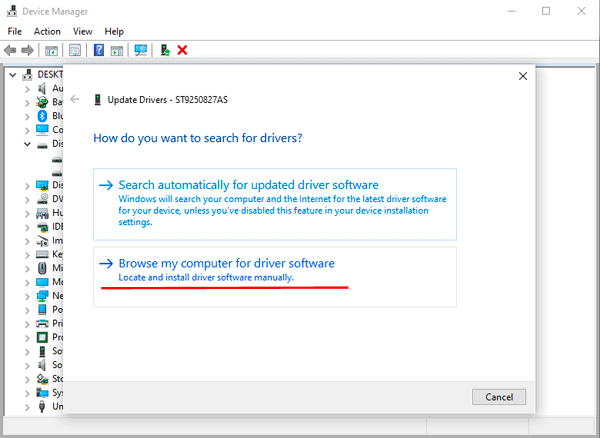Click the red X Uninstall device icon
Screen dimensions: 600x438
pos(182,50)
